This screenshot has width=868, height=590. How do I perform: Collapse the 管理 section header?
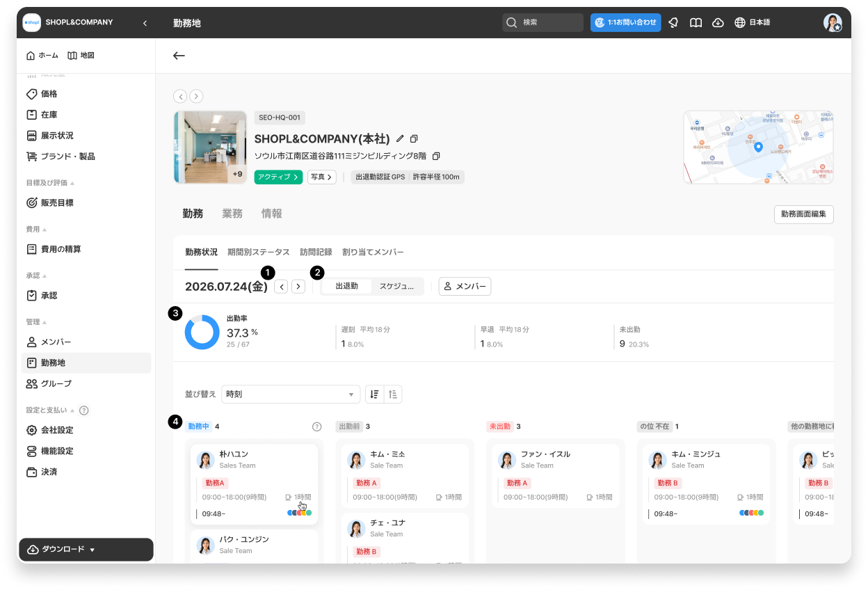click(x=36, y=322)
